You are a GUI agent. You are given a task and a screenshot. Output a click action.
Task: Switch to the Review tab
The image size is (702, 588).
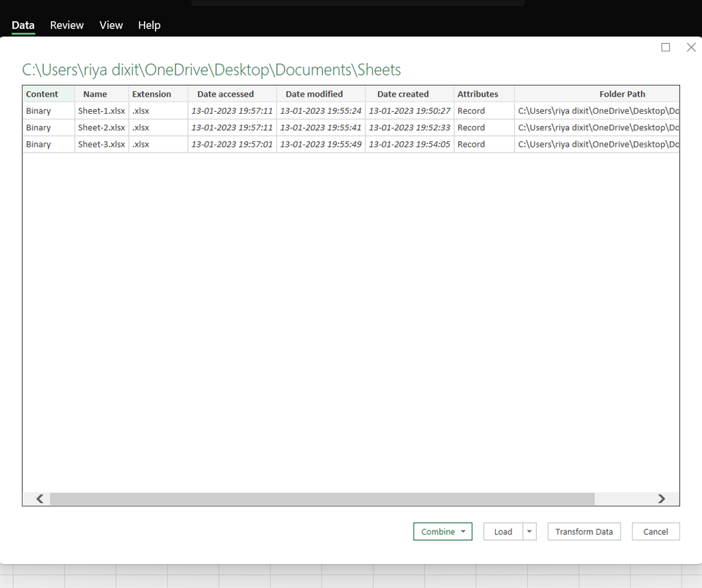click(66, 25)
